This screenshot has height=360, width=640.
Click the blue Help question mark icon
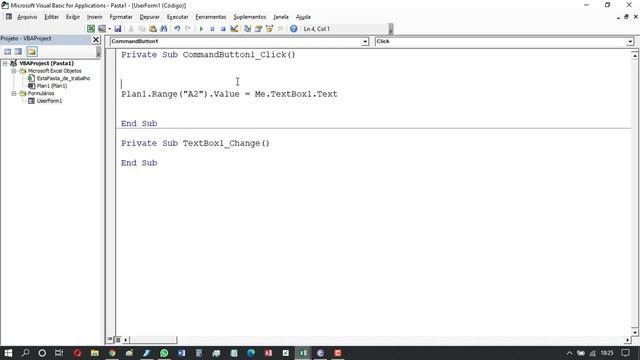coord(293,29)
